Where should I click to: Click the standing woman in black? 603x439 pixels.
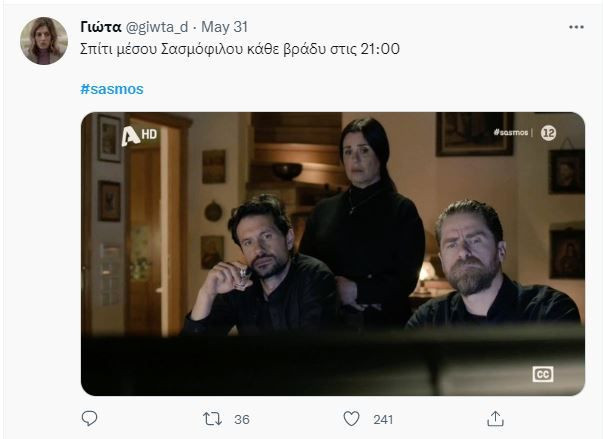(x=365, y=219)
